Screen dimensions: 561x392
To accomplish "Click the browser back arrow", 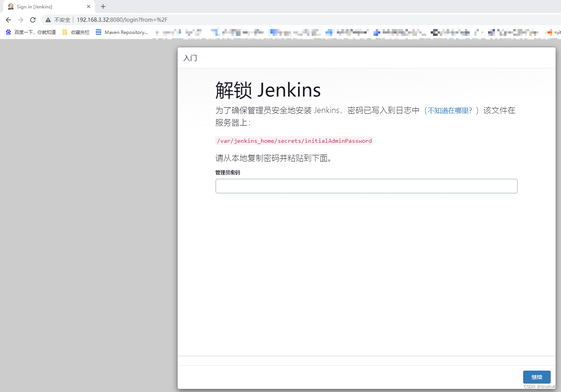I will [x=8, y=20].
